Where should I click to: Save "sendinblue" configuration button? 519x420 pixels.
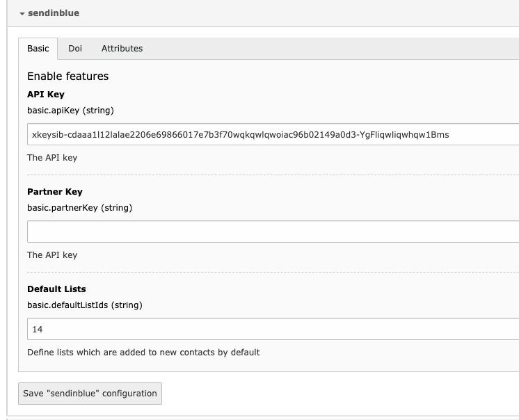pos(90,394)
